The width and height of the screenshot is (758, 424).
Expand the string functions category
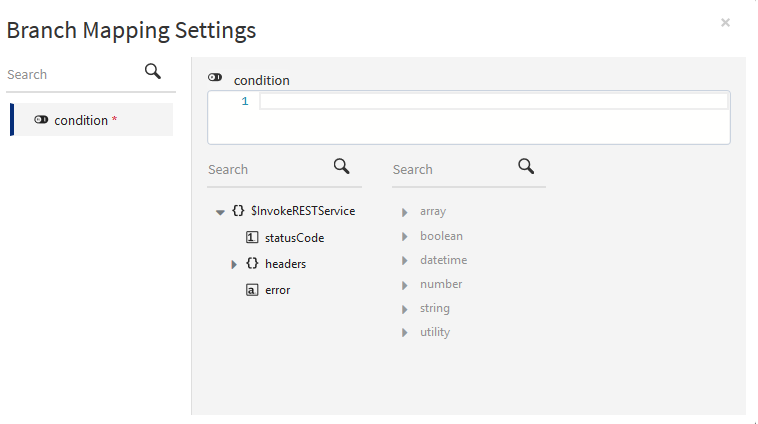(x=405, y=308)
